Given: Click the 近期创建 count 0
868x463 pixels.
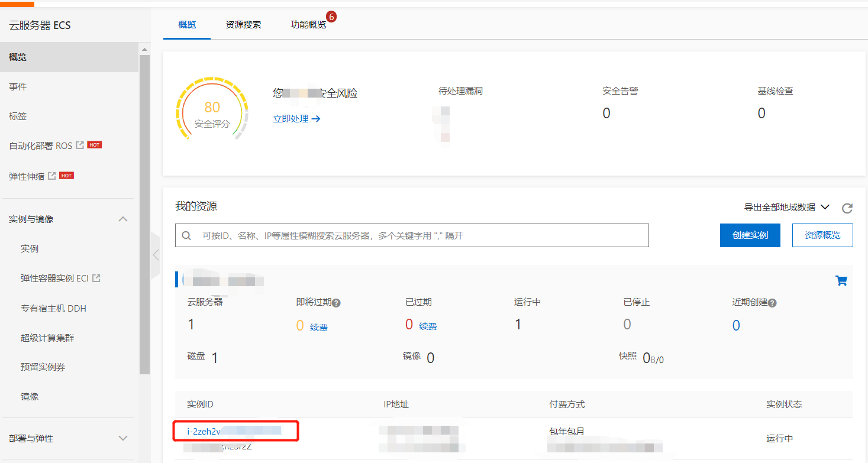Looking at the screenshot, I should pyautogui.click(x=736, y=325).
